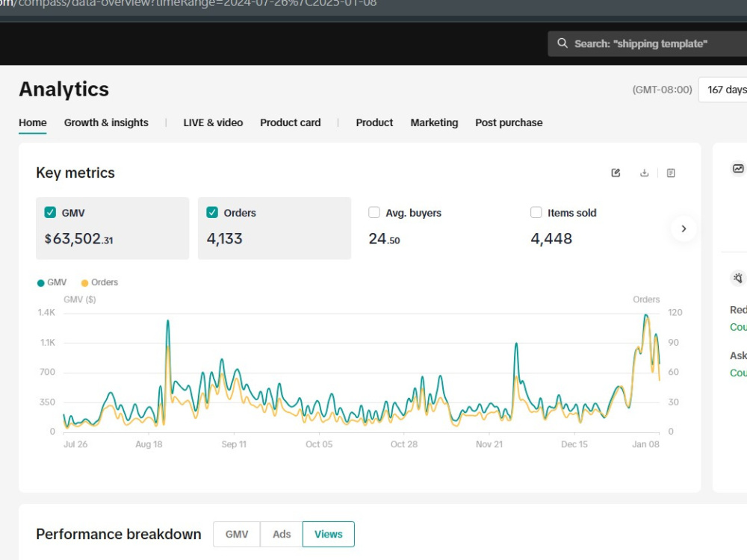Click the Nov 21 axis label
The image size is (747, 560).
pyautogui.click(x=489, y=444)
